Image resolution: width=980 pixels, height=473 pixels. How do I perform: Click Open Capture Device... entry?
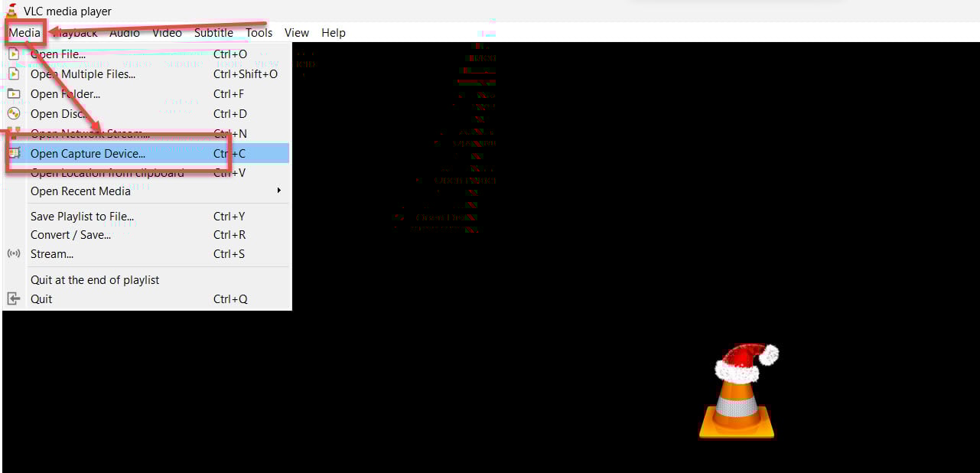click(147, 153)
